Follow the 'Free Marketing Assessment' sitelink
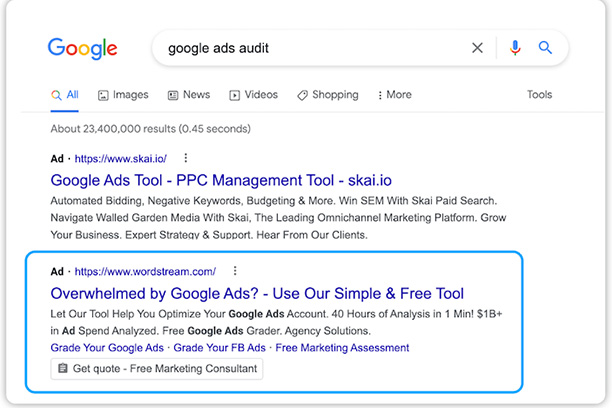Viewport: 612px width, 408px height. click(x=342, y=347)
